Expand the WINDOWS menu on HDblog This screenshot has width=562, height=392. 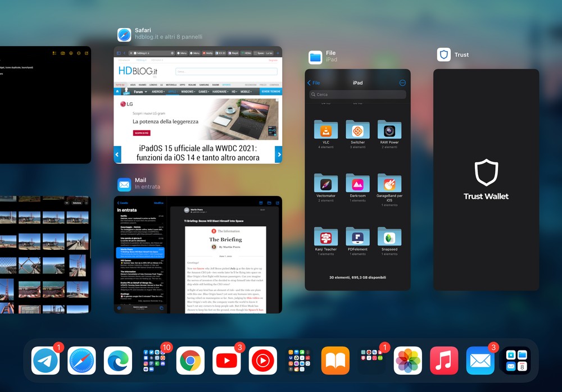coord(188,92)
